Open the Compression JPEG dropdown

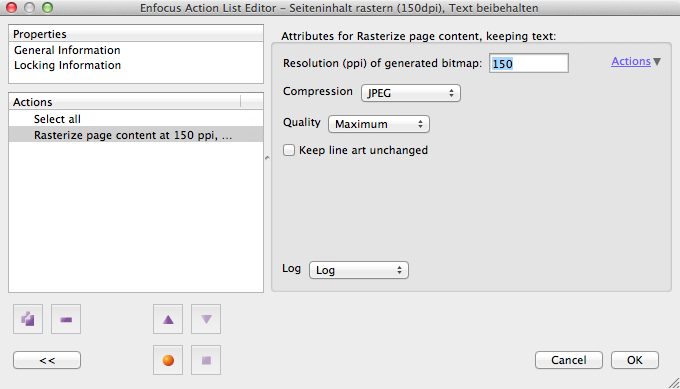[x=411, y=93]
